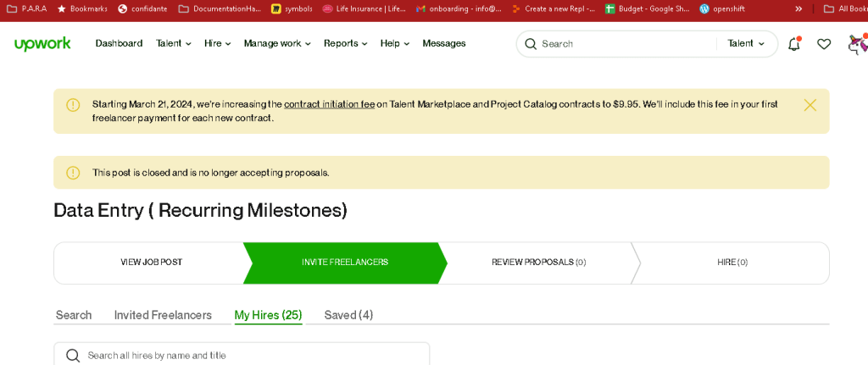This screenshot has height=365, width=868.
Task: Click 'This post is closed' notice text
Action: click(x=211, y=173)
